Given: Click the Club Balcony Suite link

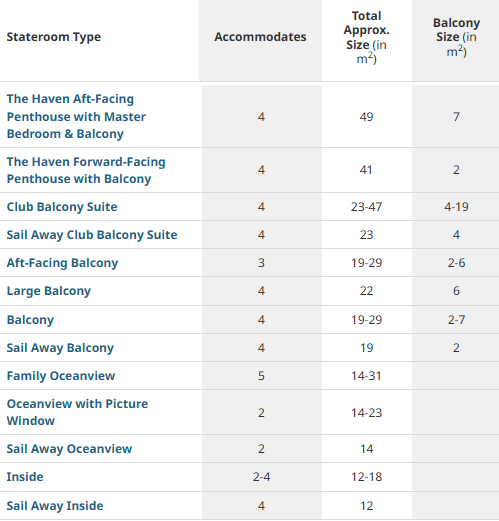Looking at the screenshot, I should [x=62, y=207].
